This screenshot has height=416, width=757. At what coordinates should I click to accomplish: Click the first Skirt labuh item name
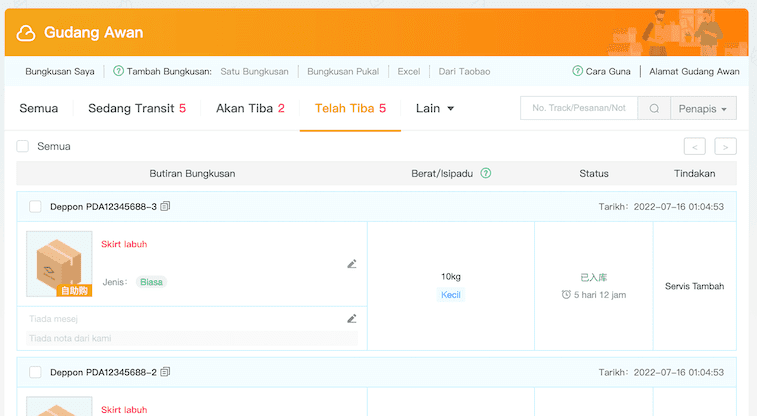[x=124, y=244]
